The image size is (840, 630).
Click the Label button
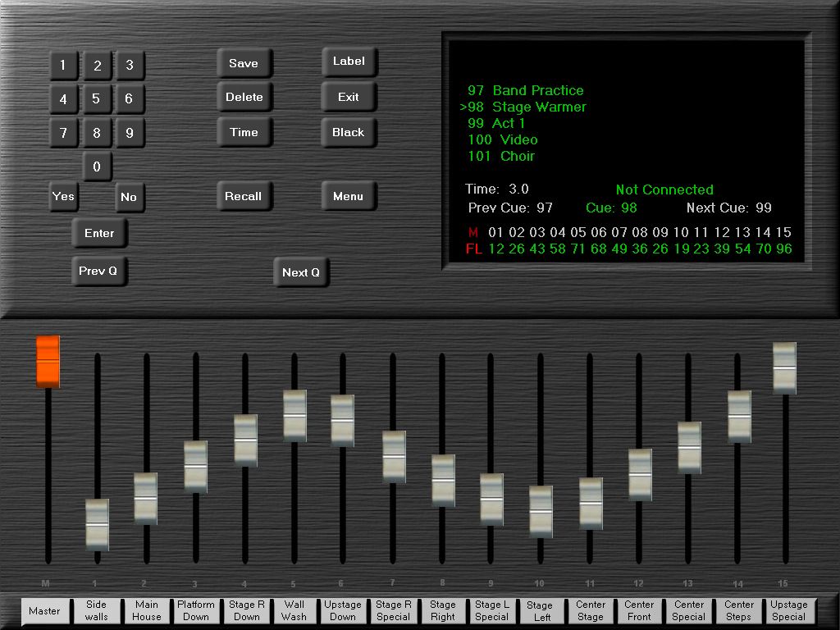click(x=348, y=62)
